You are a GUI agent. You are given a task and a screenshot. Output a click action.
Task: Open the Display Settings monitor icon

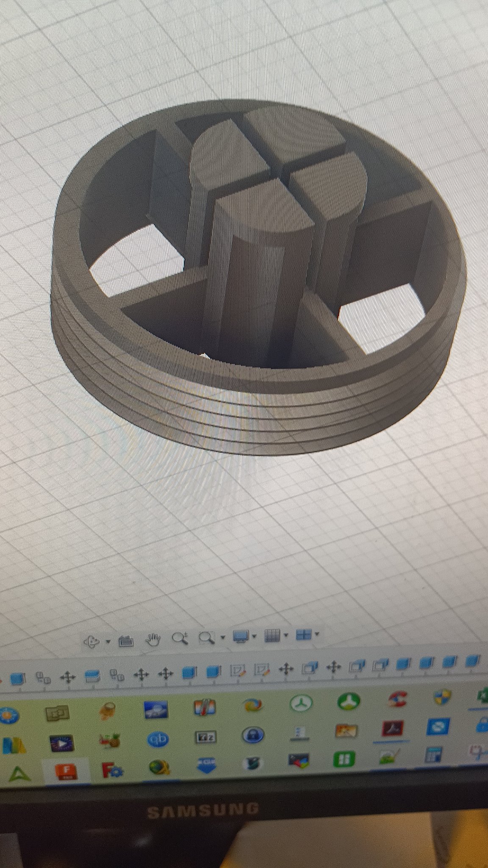[x=241, y=636]
